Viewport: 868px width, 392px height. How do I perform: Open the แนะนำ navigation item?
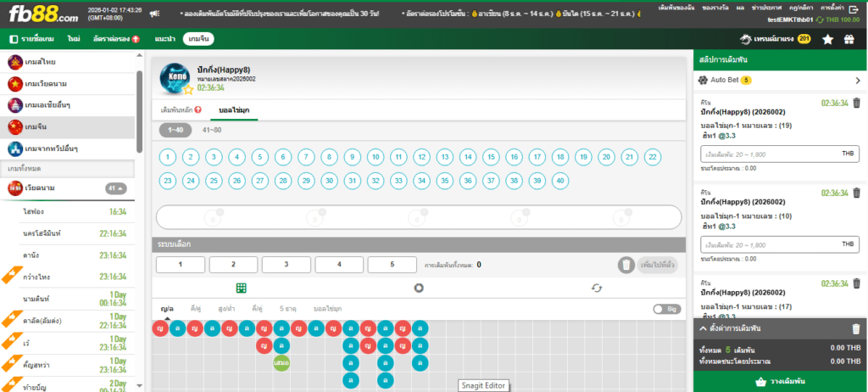coord(165,39)
